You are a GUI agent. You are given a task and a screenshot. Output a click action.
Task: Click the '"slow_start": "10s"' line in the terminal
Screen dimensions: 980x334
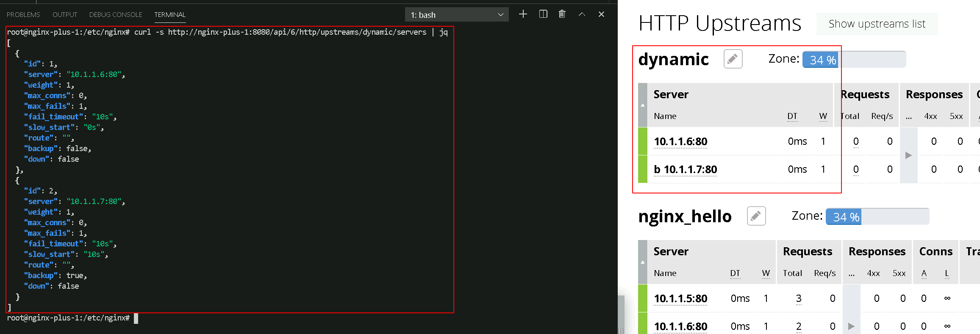point(66,254)
